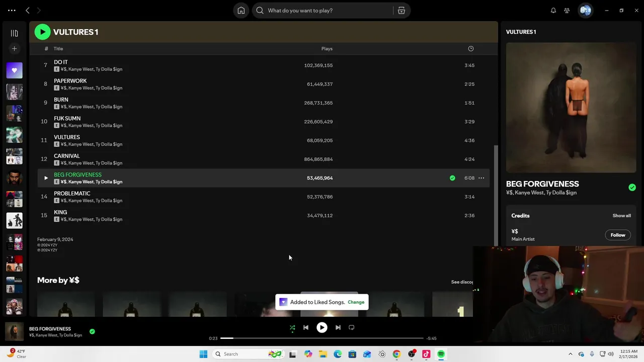Open the user profile avatar menu
The height and width of the screenshot is (362, 644).
coord(585,11)
